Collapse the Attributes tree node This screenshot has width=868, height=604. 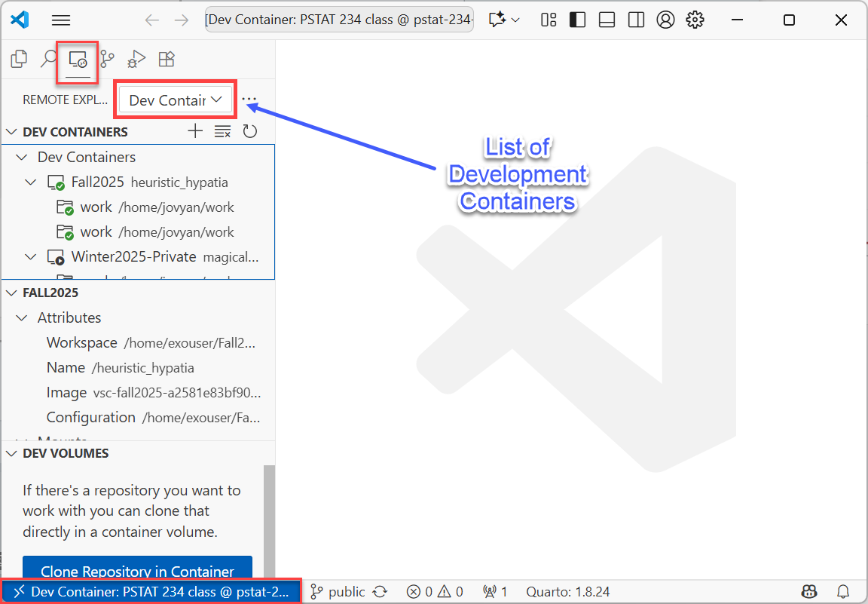click(x=23, y=317)
